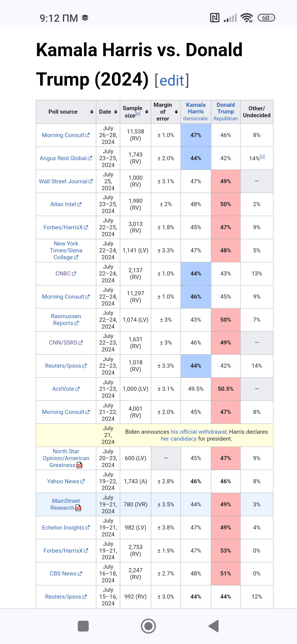Tap the recent apps square button

click(x=83, y=626)
